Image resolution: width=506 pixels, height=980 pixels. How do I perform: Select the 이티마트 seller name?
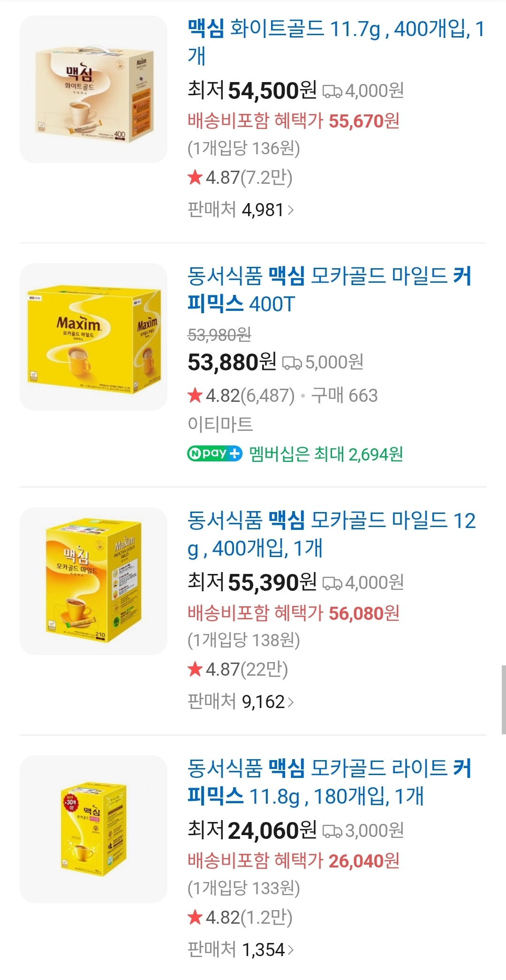[220, 424]
